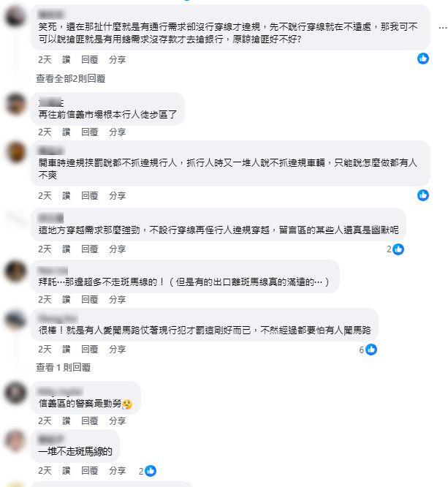Open the profile name above 再往前信義市場 comment
This screenshot has height=487, width=448.
(x=51, y=102)
